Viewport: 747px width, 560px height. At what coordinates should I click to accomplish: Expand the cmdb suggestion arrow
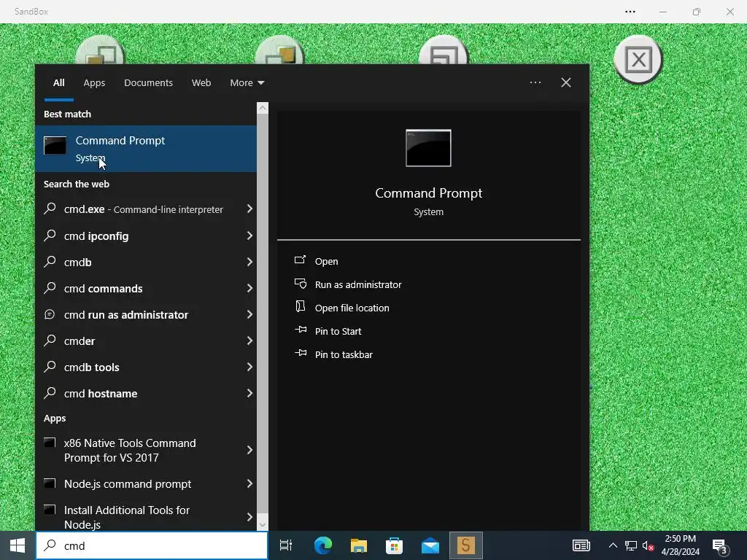(249, 262)
